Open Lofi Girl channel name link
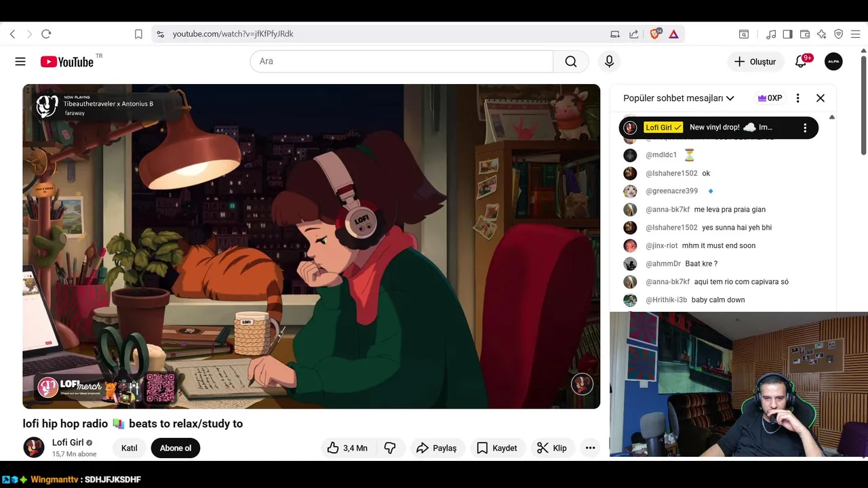 68,443
